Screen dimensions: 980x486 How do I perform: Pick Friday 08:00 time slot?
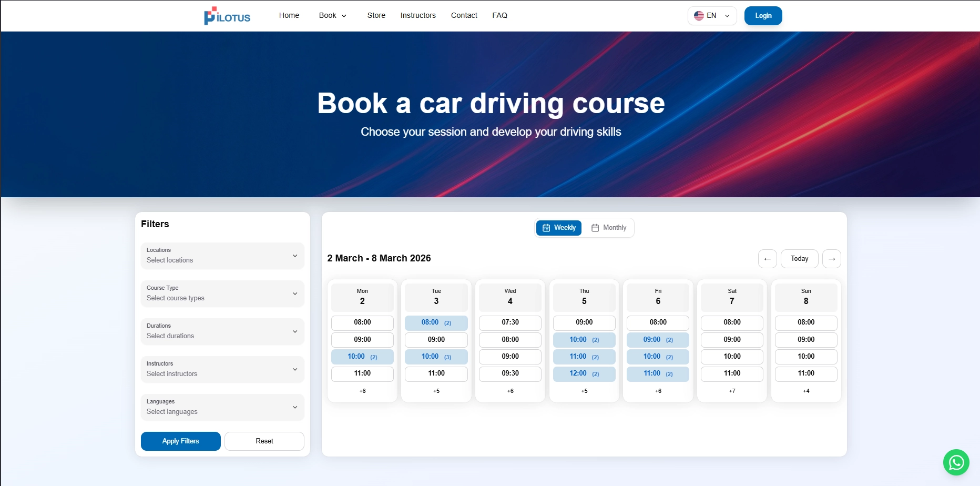pos(658,322)
